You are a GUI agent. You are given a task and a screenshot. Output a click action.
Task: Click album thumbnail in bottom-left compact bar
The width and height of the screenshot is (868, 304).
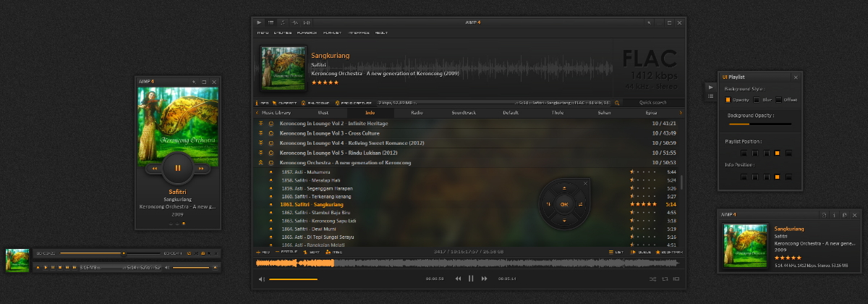click(x=17, y=261)
